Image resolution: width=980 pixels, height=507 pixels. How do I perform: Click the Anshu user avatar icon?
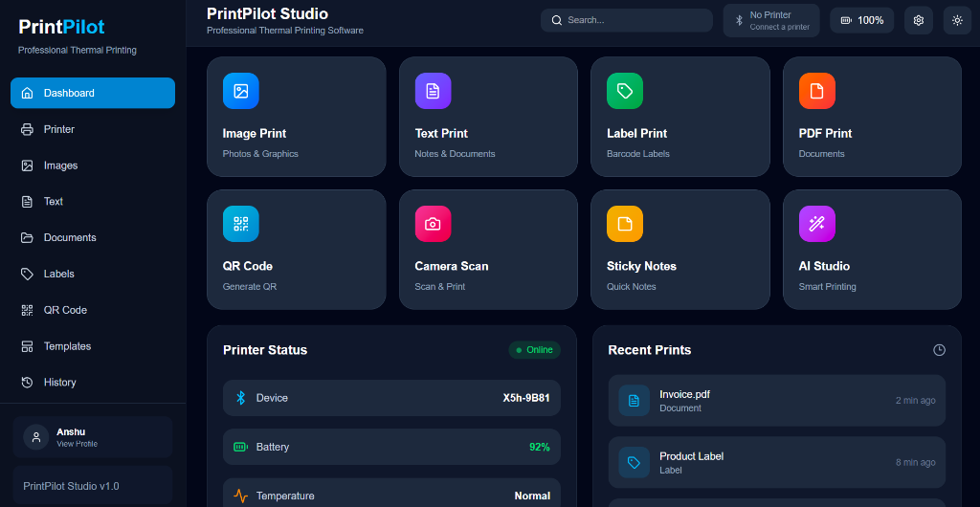coord(36,437)
